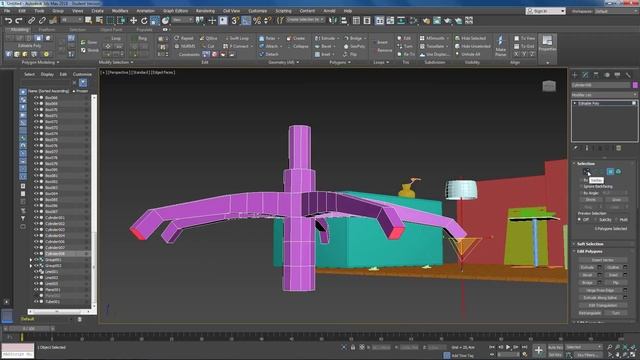Viewport: 640px width, 360px height.
Task: Click the Select and Link chain icon
Action: (31, 20)
